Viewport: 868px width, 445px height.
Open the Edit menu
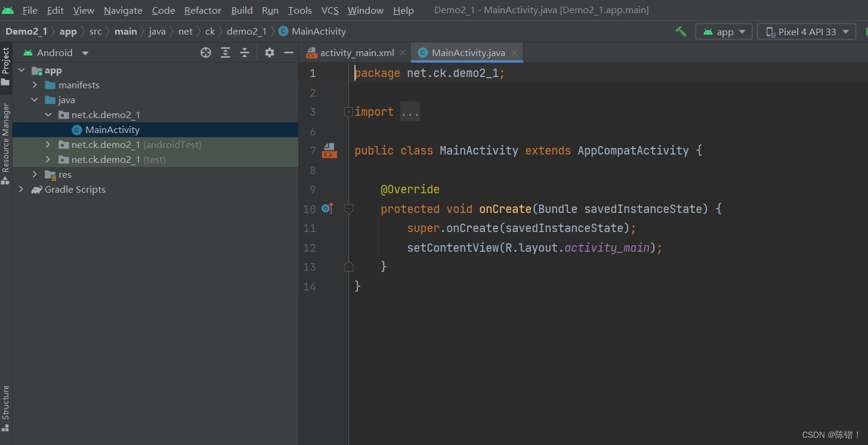coord(55,10)
